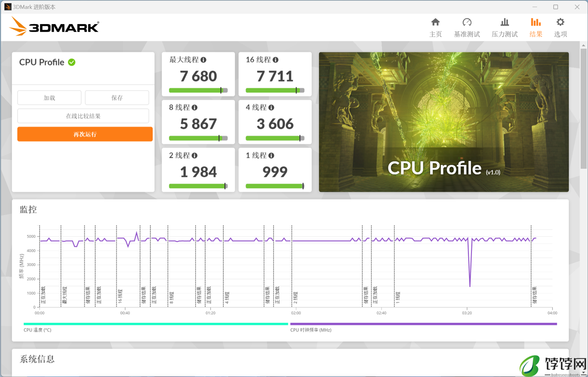Click the info icon next to 最大线程
Screen dimensions: 588x377
coord(203,60)
